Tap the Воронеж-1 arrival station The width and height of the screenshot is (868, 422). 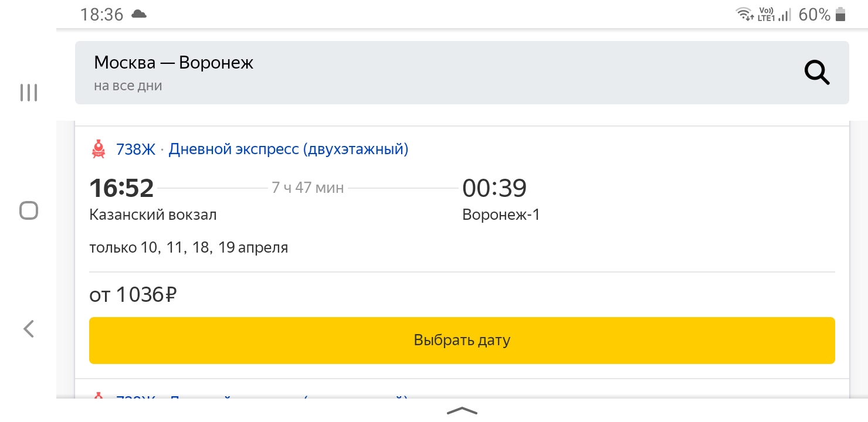coord(501,215)
